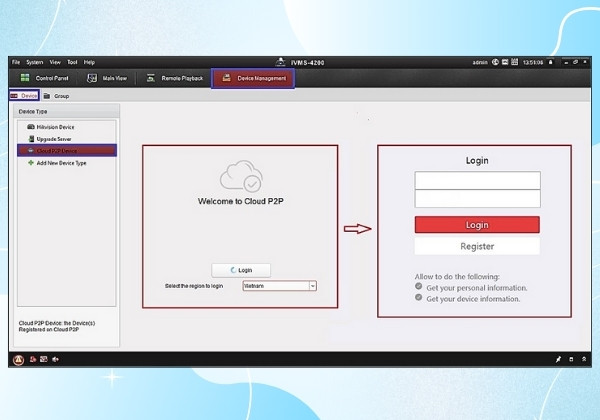Click the green plus Add New Device icon
Screen dimensions: 600x420
31,163
